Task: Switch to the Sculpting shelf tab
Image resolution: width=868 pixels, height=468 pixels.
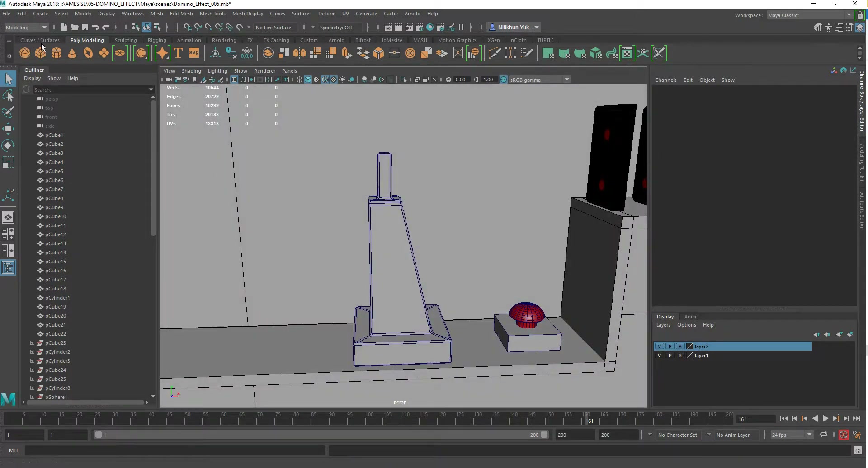Action: pos(126,40)
